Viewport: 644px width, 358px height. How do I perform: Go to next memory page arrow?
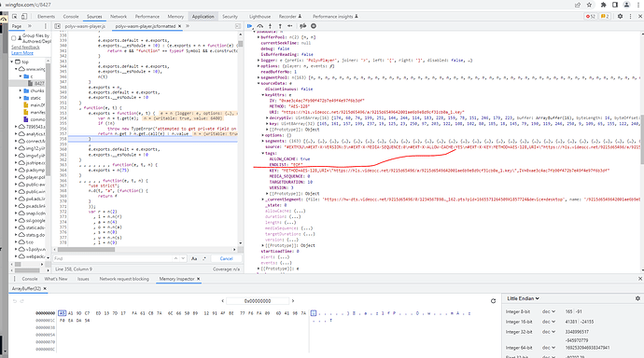tap(293, 300)
